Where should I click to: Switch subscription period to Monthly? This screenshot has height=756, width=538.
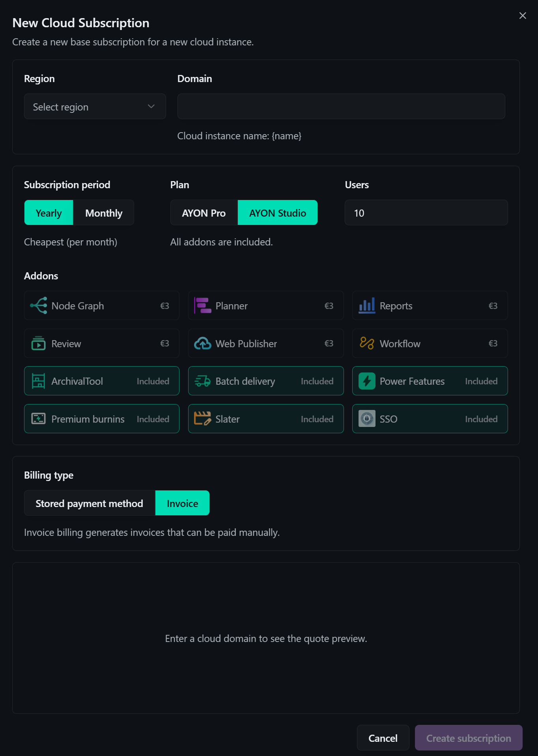click(x=104, y=213)
